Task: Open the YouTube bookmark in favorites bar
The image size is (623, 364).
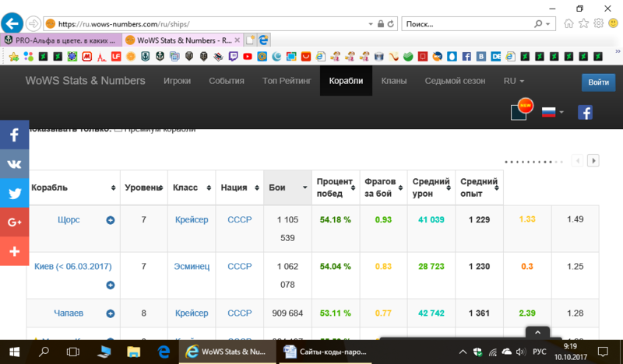Action: 248,56
